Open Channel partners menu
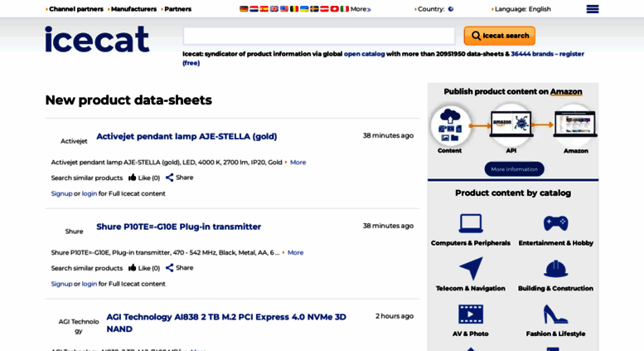This screenshot has width=644, height=351. [x=75, y=9]
